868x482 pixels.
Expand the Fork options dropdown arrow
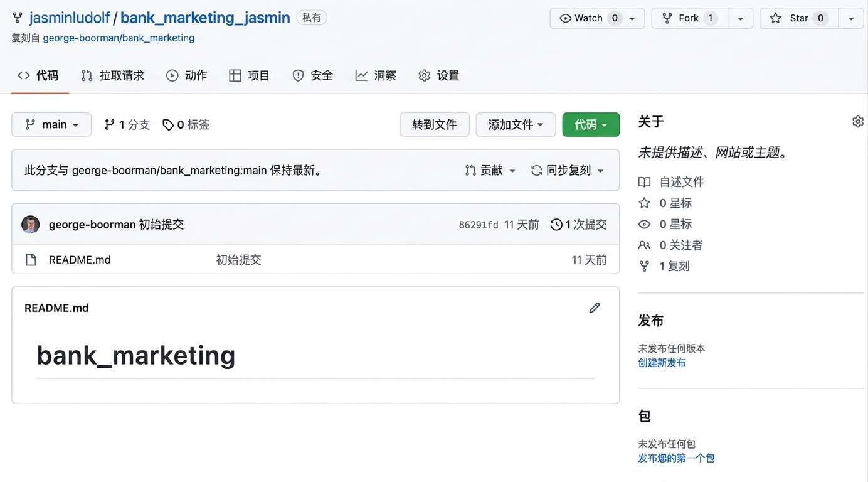[x=741, y=19]
